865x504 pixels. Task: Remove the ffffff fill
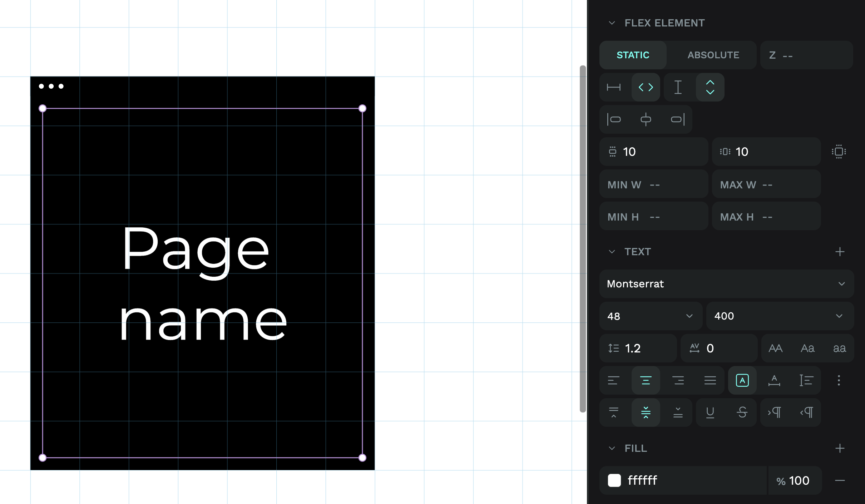[840, 480]
